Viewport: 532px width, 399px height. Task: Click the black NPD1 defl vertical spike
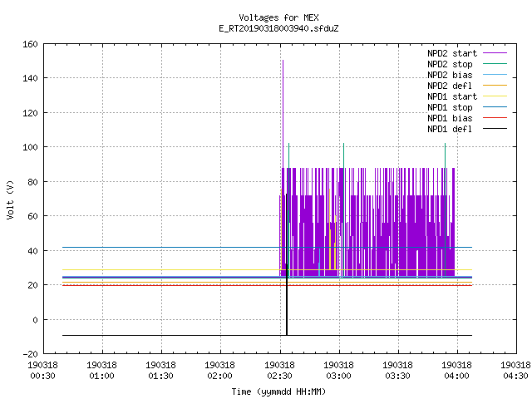[287, 264]
